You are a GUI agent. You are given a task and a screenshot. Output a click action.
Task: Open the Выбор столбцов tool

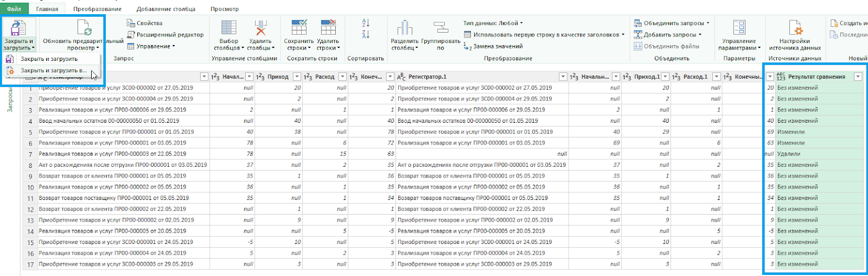click(x=228, y=28)
